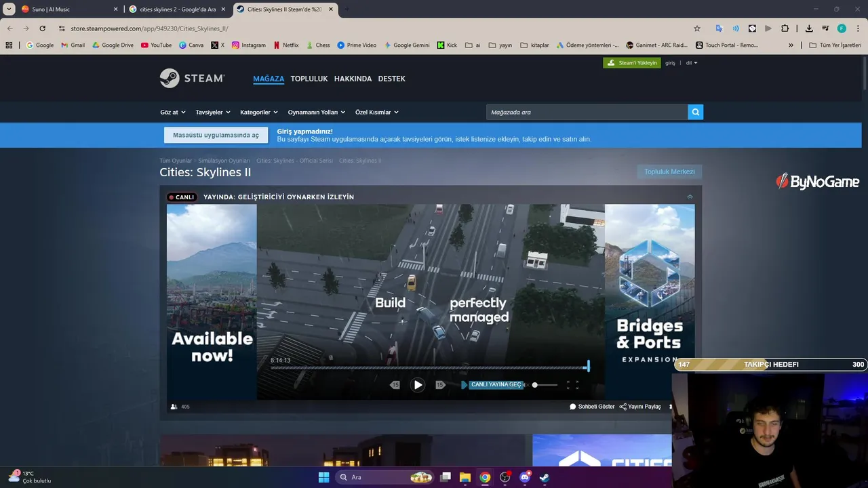Open the Canva bookmark

pyautogui.click(x=191, y=45)
